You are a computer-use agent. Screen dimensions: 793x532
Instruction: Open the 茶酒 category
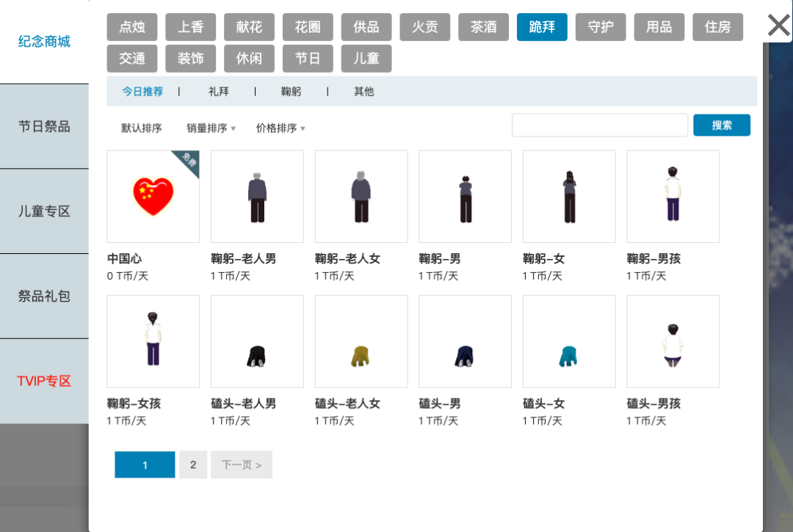[x=483, y=26]
